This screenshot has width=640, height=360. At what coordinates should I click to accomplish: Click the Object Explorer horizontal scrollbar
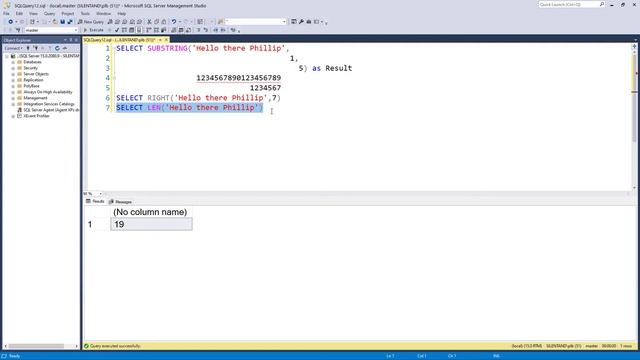coord(37,346)
